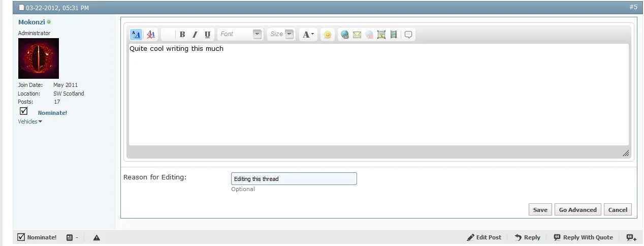This screenshot has height=246, width=644.
Task: Click the online status indicator next to Mokonzi
Action: pos(49,22)
